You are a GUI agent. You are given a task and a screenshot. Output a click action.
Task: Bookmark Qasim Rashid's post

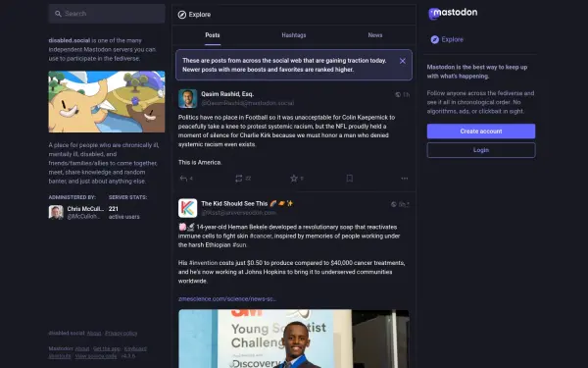coord(349,179)
